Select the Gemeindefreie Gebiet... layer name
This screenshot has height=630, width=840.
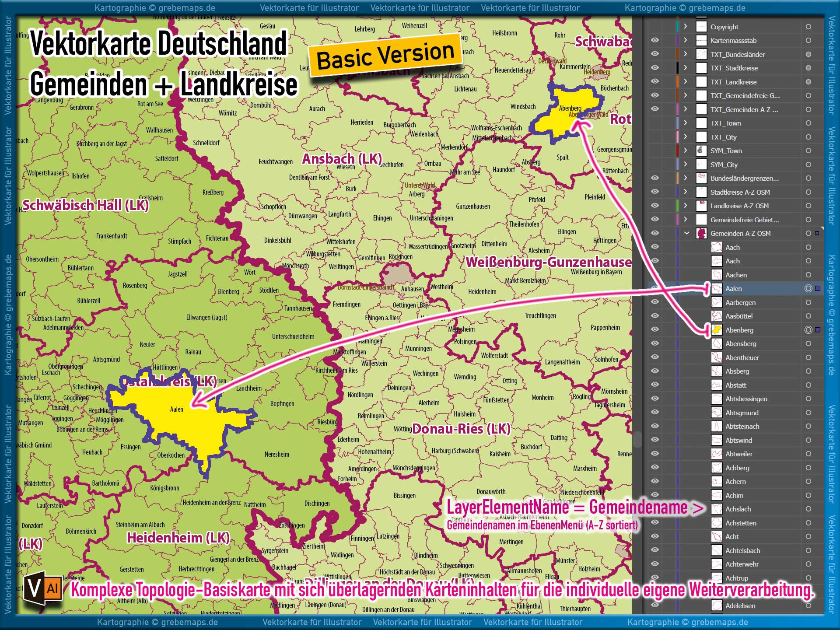click(x=745, y=220)
